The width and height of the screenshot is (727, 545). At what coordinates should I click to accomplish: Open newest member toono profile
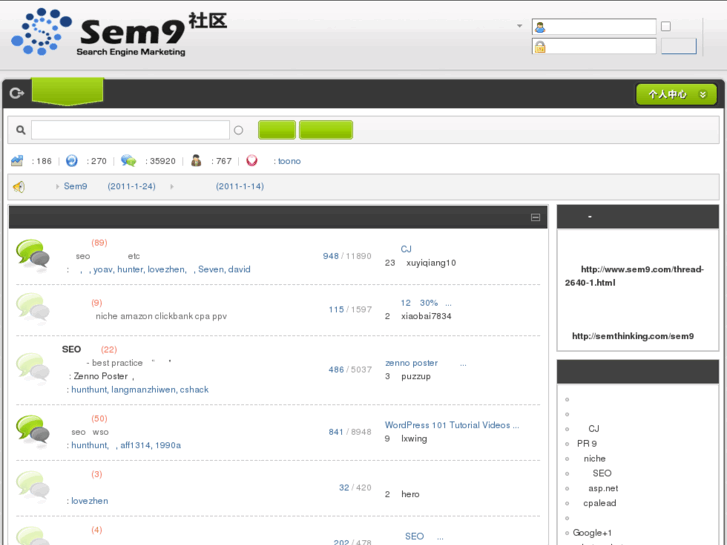[289, 161]
